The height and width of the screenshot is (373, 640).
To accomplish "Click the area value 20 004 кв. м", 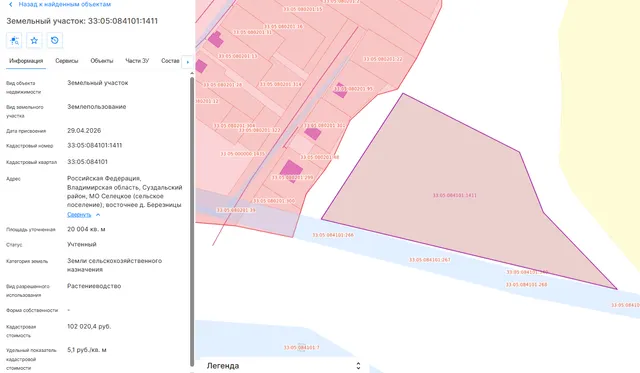I will point(86,229).
